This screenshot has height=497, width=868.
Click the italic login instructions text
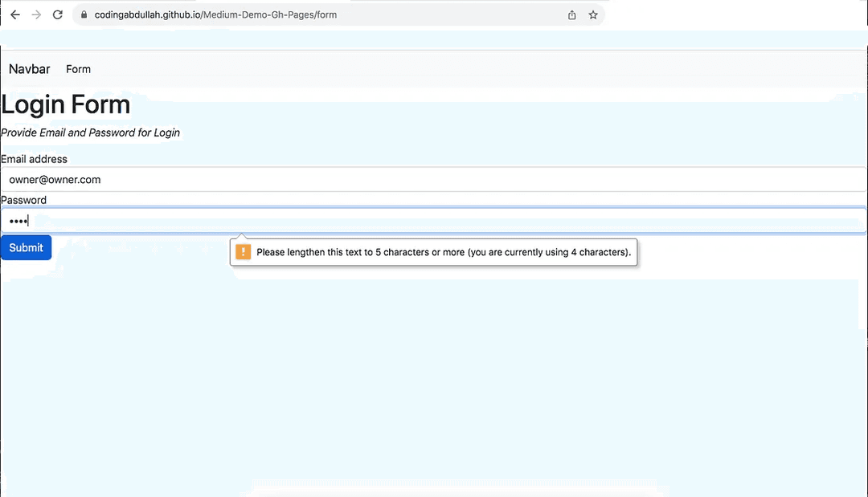point(90,132)
